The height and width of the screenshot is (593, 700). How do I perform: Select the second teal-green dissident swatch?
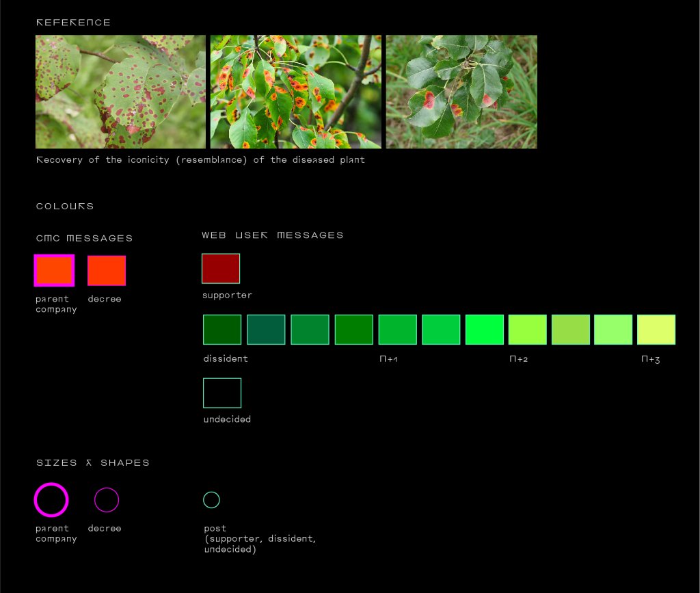click(x=266, y=330)
